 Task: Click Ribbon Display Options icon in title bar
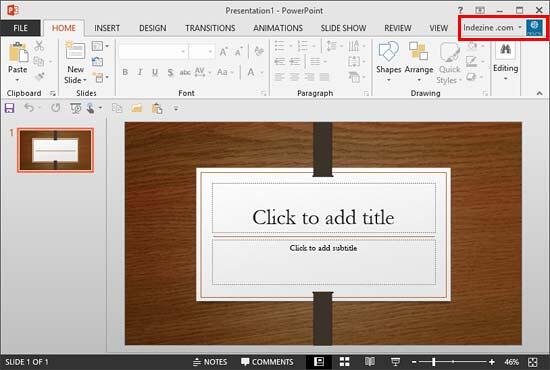pos(480,10)
